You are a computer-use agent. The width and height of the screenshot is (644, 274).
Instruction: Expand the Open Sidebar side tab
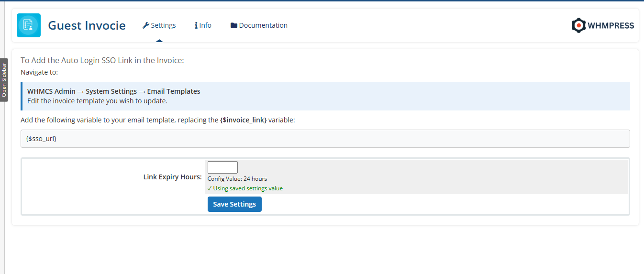pyautogui.click(x=4, y=80)
